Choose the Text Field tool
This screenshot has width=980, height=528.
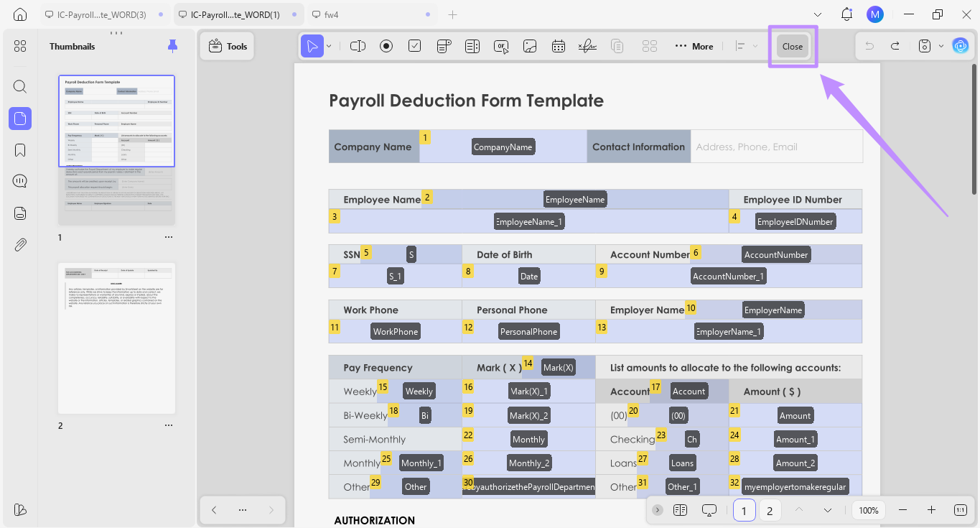[x=358, y=46]
